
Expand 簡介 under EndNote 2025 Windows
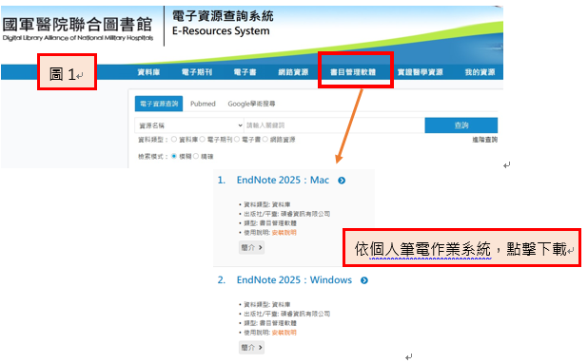251,348
